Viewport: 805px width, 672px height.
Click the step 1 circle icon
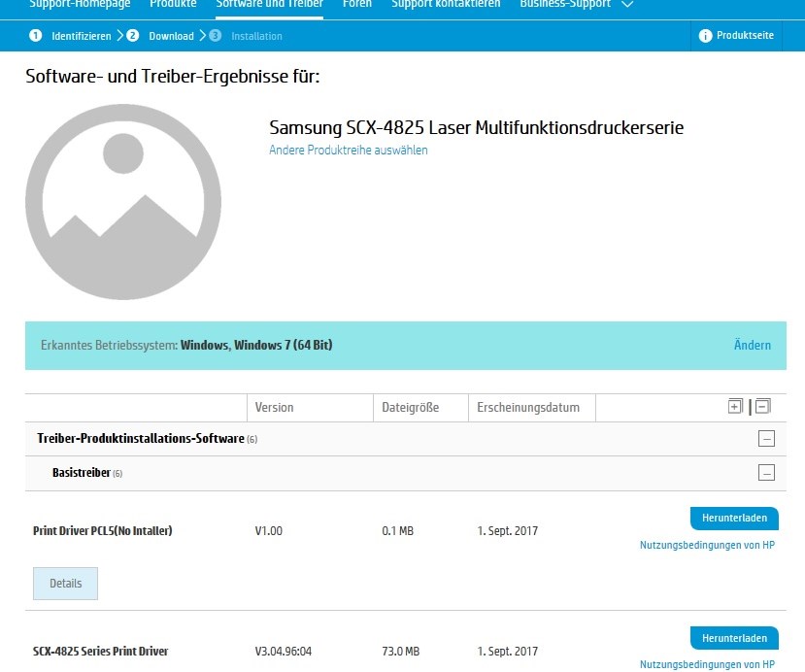pos(35,35)
